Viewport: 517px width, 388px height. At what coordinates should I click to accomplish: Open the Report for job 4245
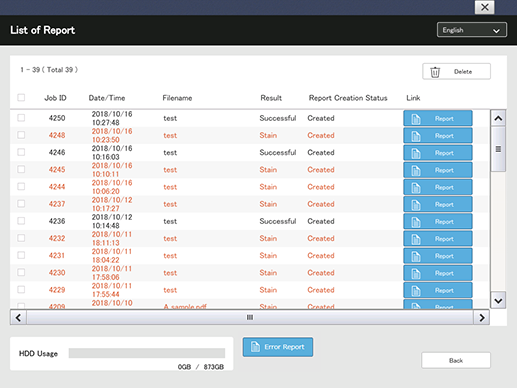click(438, 170)
